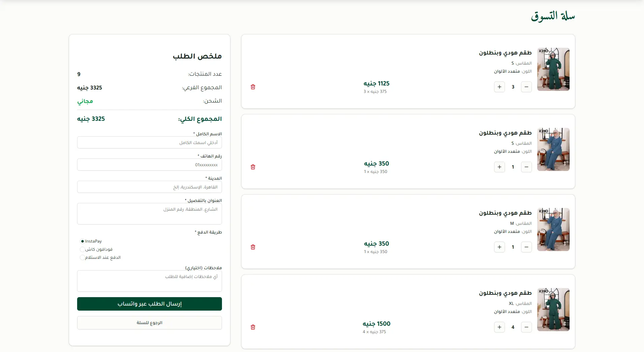Click the المجموع الكلي 3325 جنيه value
The height and width of the screenshot is (352, 644).
[91, 119]
